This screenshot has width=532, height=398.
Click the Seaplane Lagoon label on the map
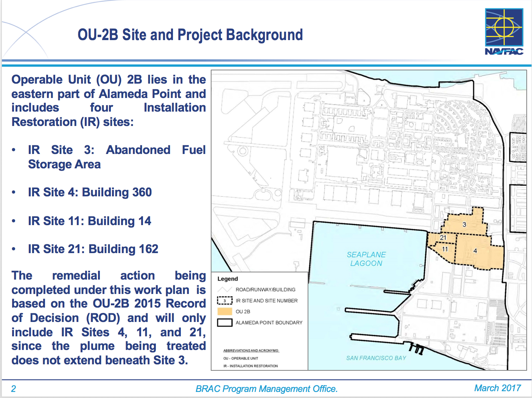[x=366, y=259]
